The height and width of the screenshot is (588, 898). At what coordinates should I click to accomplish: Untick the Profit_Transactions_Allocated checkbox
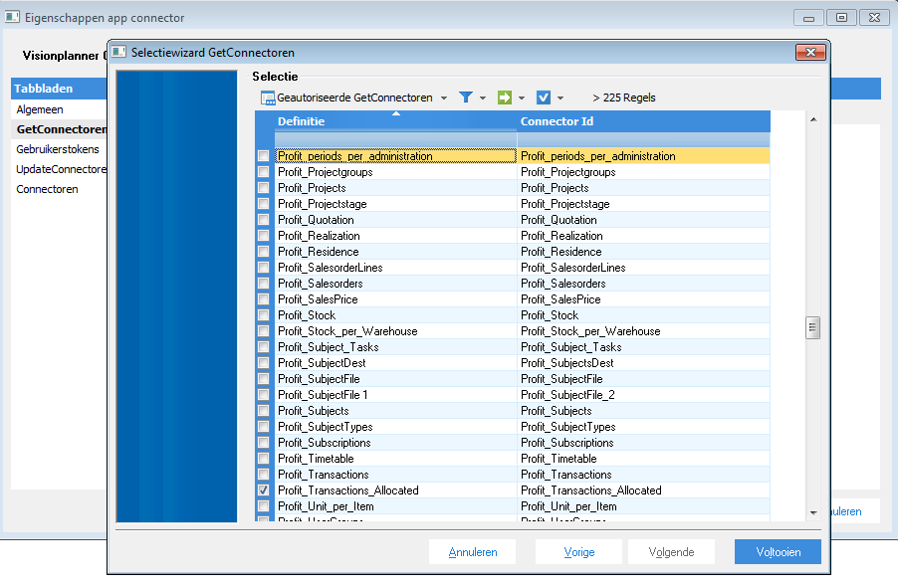[x=264, y=490]
